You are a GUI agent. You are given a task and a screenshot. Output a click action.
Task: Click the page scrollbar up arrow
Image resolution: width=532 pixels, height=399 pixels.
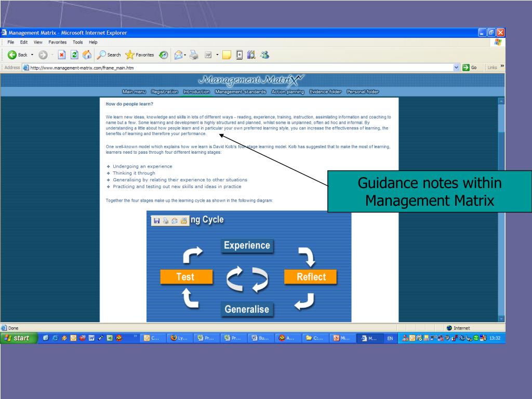(x=501, y=101)
